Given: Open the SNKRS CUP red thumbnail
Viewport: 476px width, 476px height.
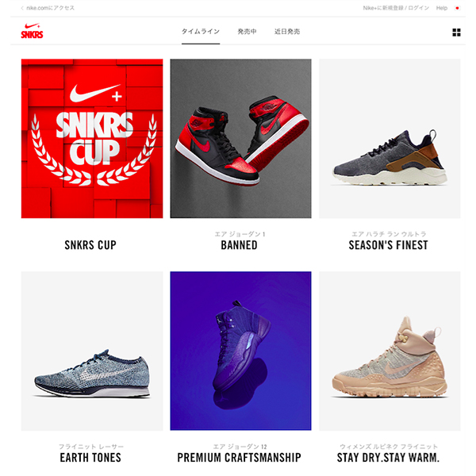Looking at the screenshot, I should [x=92, y=138].
